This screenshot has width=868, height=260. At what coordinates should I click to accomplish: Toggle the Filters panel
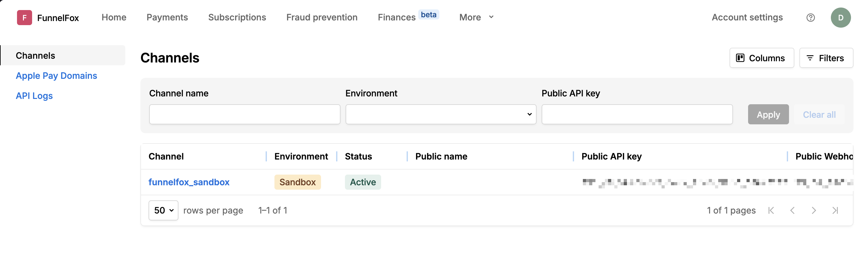(826, 58)
